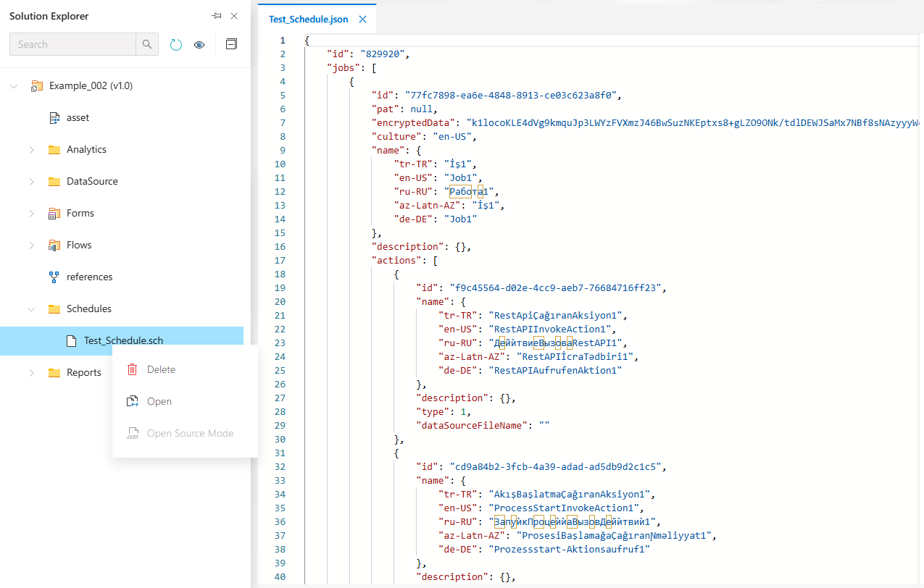
Task: Click the Analytics folder icon
Action: pyautogui.click(x=54, y=150)
